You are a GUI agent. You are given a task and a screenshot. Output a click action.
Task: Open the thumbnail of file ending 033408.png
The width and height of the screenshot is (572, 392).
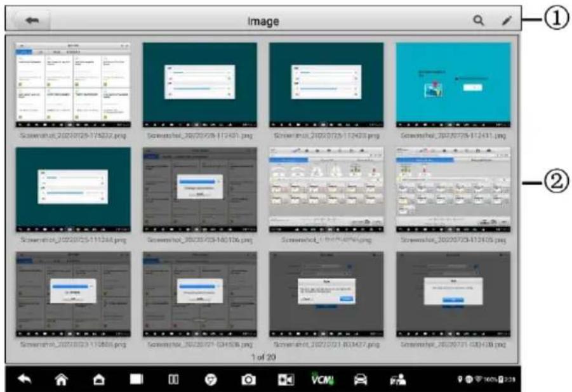(x=453, y=294)
